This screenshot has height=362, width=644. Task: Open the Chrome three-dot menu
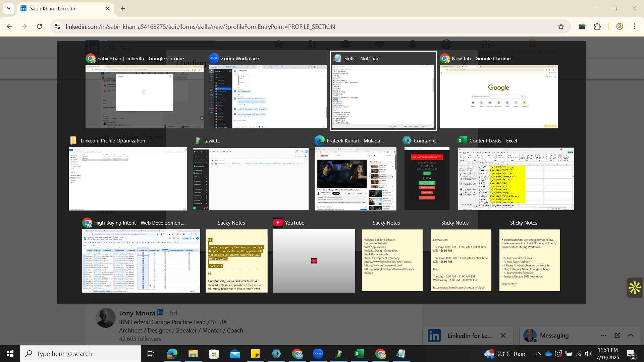coord(635,26)
